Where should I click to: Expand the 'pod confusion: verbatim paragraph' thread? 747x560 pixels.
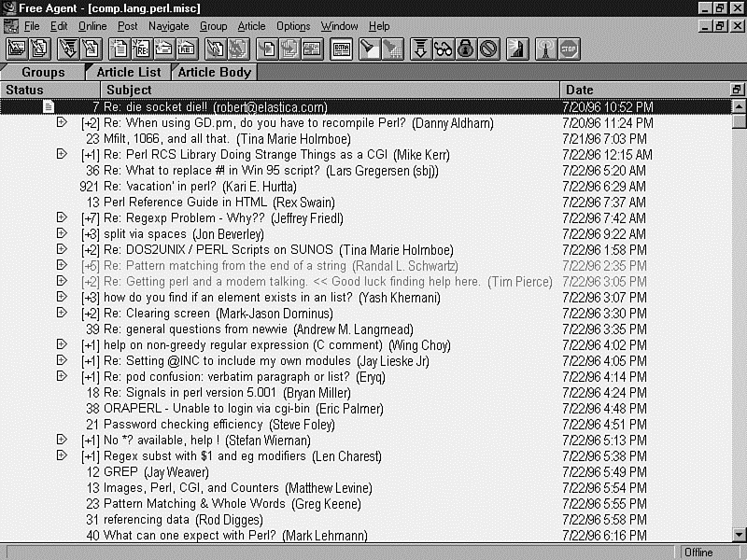click(x=62, y=376)
